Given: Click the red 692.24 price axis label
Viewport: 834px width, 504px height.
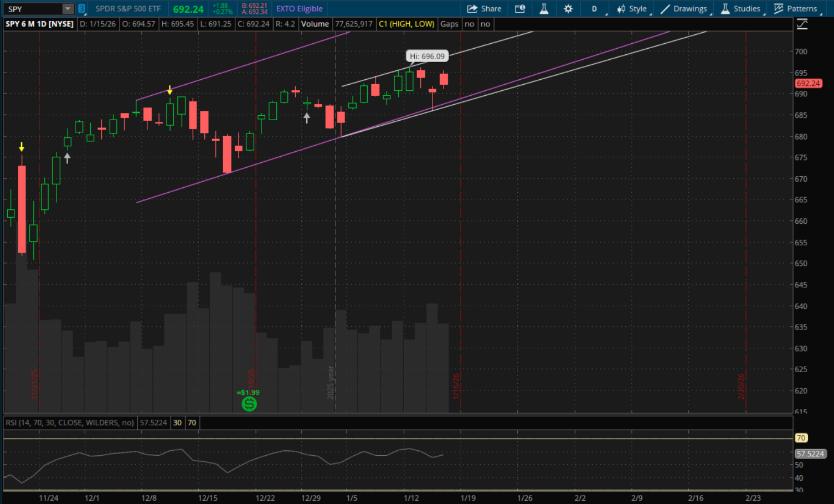Looking at the screenshot, I should pyautogui.click(x=808, y=84).
